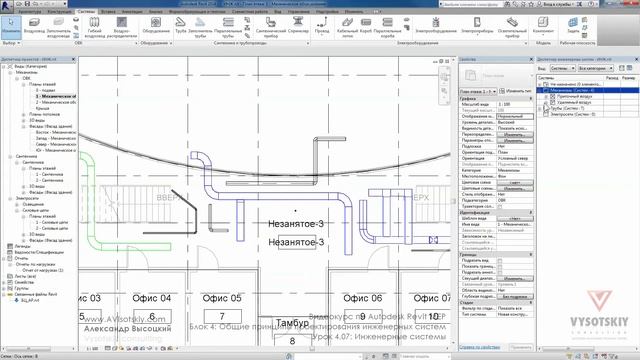
Task: Open the Вставка ribbon tab
Action: pyautogui.click(x=108, y=11)
